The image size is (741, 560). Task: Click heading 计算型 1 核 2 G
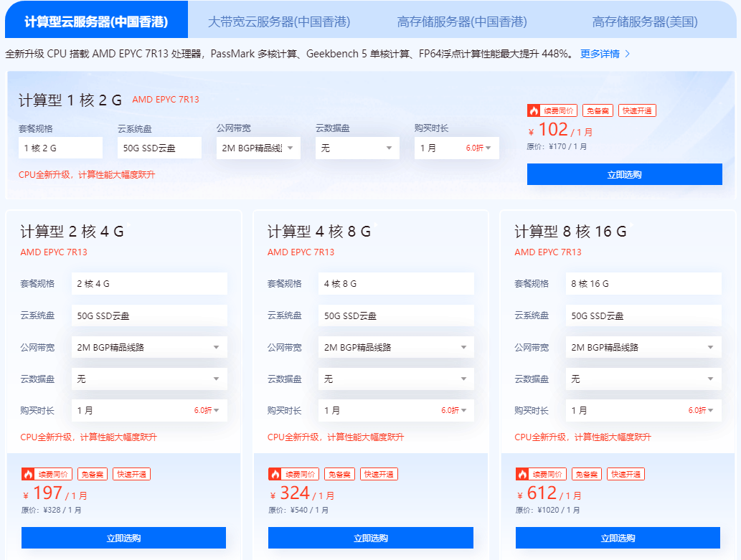pos(70,100)
